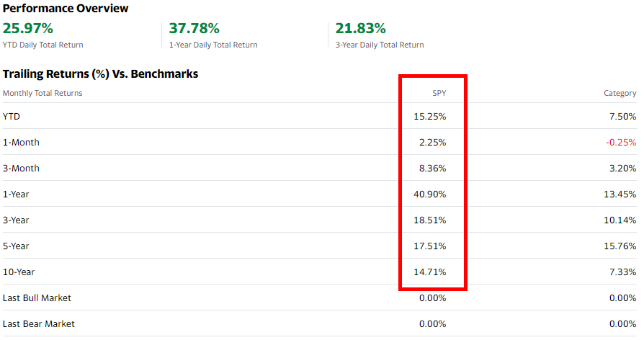Click the Trailing Returns (%) Vs. Benchmarks heading

(x=100, y=73)
